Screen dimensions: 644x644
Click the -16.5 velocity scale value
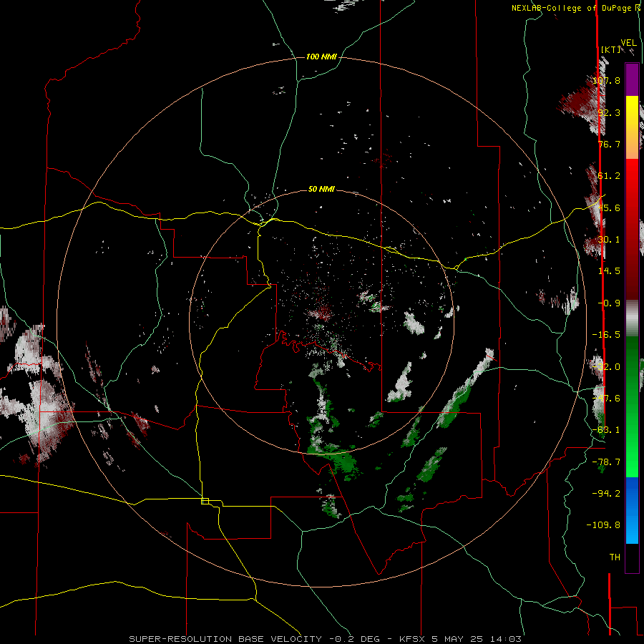click(x=606, y=335)
